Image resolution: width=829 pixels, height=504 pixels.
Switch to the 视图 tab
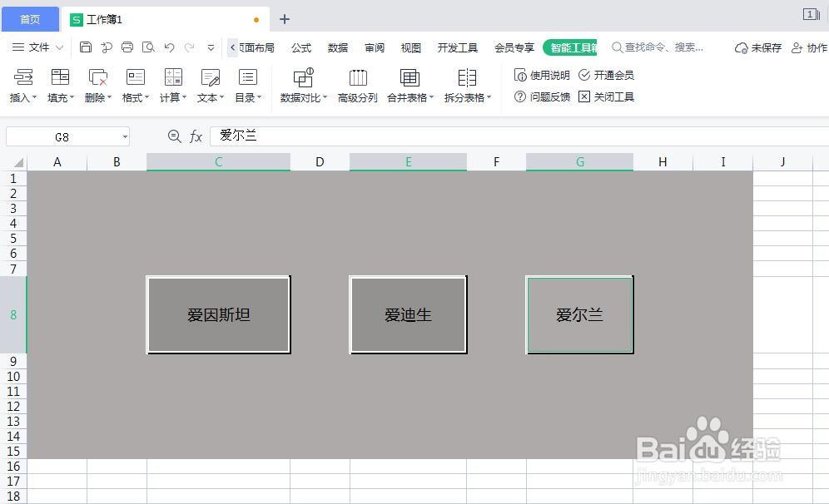click(411, 48)
